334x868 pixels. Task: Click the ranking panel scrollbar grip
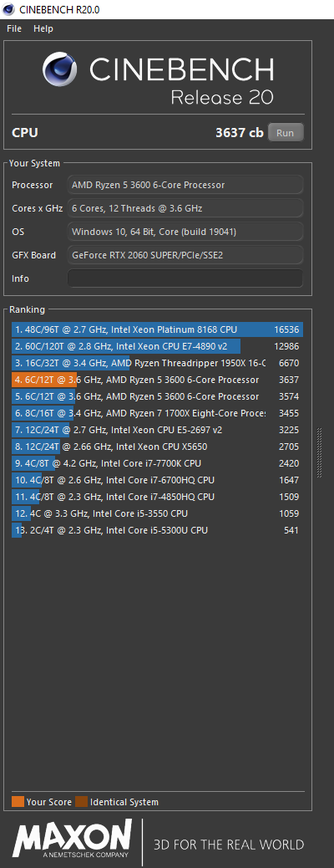(318, 452)
